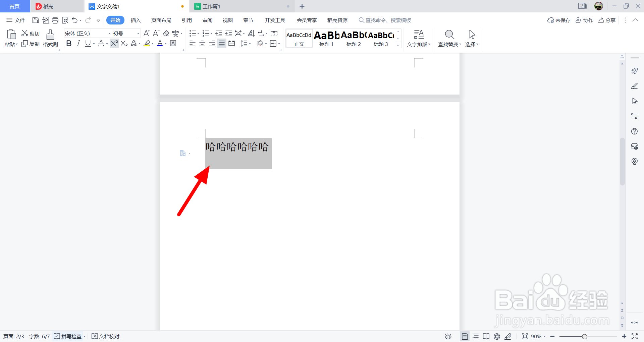Activate the Format Painter 格式刷
Image resolution: width=644 pixels, height=342 pixels.
pos(50,38)
